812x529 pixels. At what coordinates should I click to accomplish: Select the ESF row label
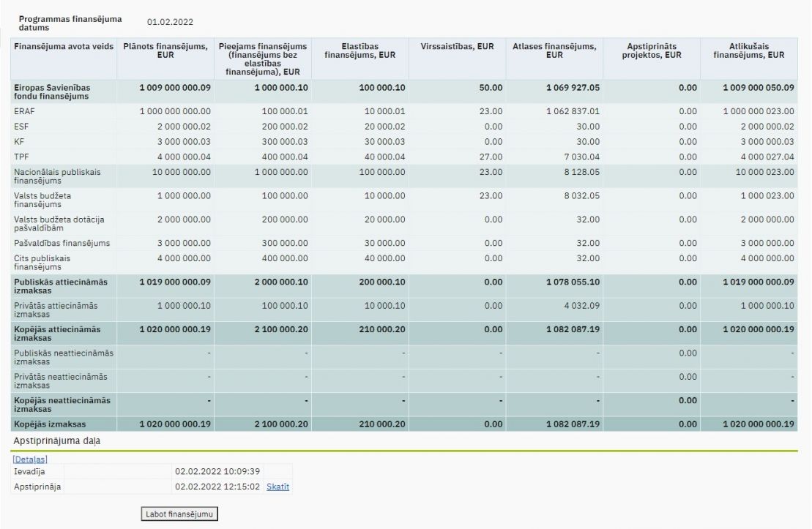(21, 126)
